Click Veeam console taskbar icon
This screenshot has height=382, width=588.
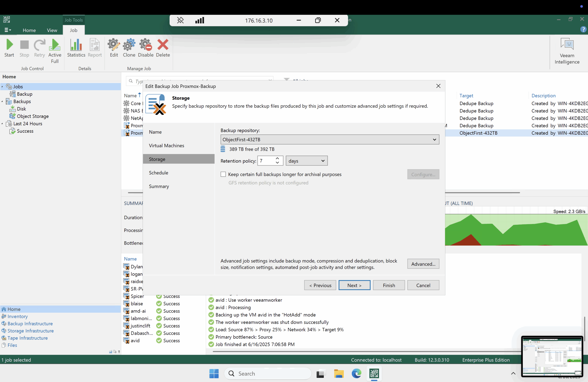pos(374,374)
